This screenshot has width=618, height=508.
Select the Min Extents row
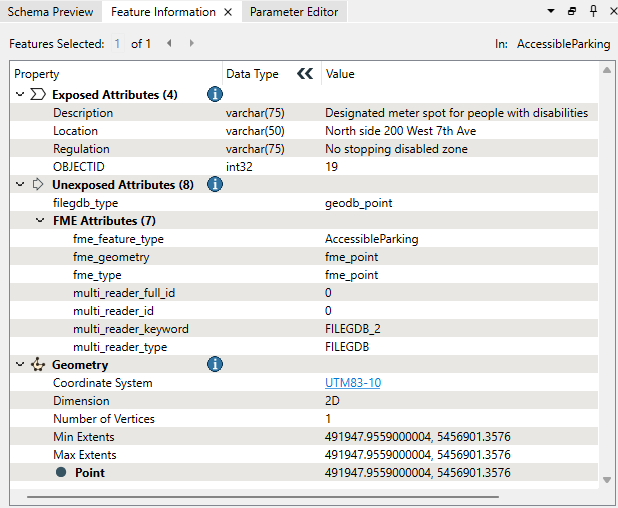click(304, 437)
